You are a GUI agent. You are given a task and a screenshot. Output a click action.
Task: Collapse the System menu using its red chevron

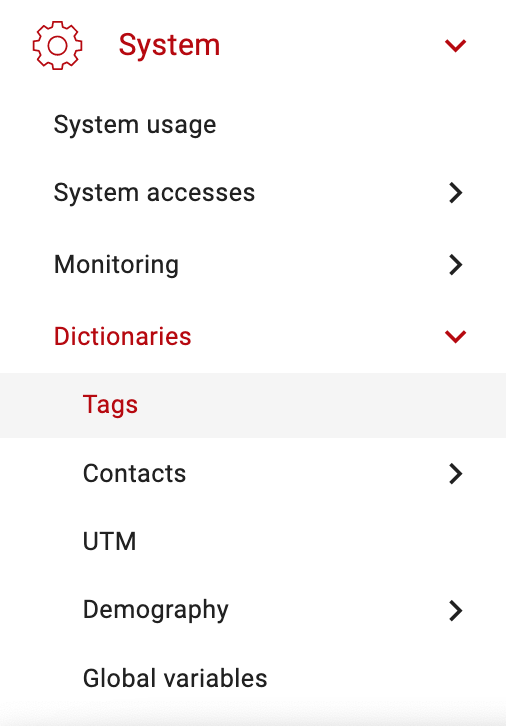(x=456, y=45)
